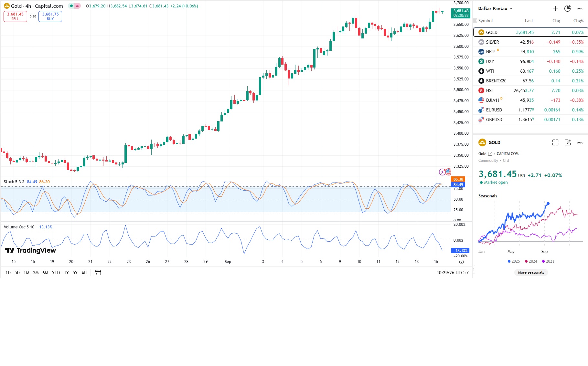This screenshot has height=366, width=588.
Task: Click the edit note icon for GOLD
Action: tap(568, 142)
